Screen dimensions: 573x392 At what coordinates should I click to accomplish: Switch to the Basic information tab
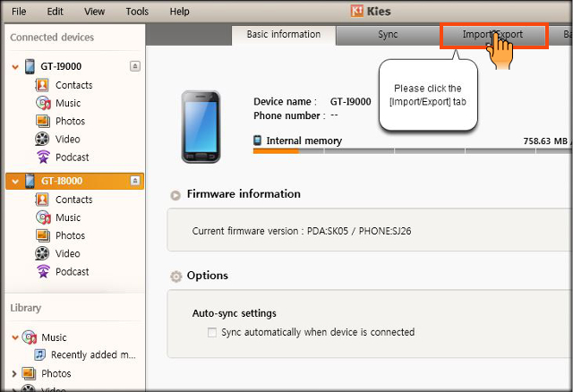(284, 34)
